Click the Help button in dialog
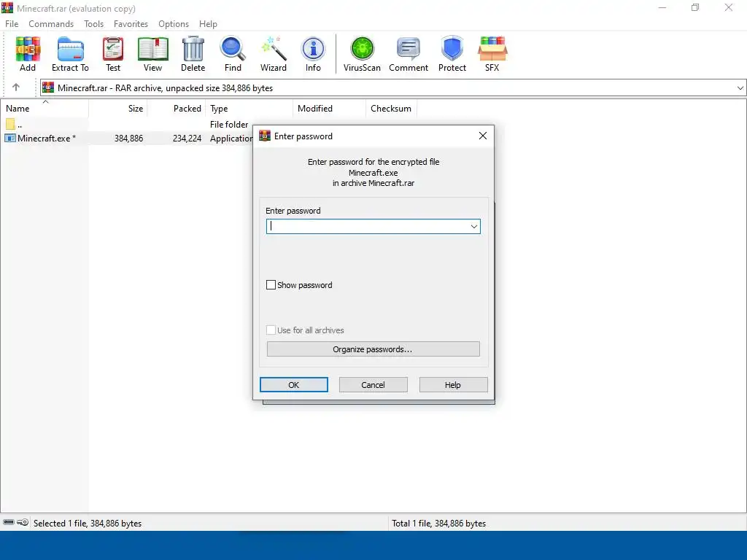This screenshot has height=560, width=747. pos(453,385)
